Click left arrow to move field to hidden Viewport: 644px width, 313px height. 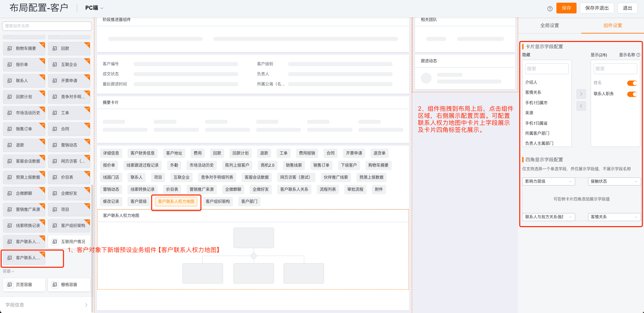(581, 106)
